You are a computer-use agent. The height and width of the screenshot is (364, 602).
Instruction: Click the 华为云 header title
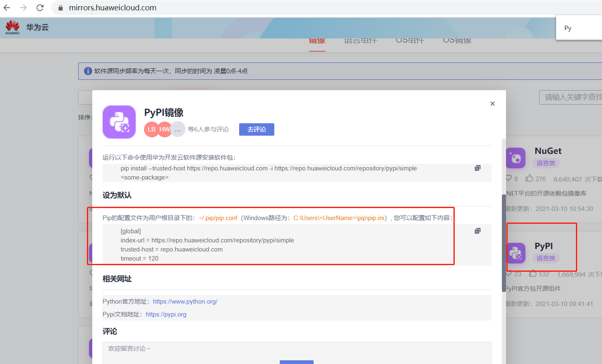[x=38, y=27]
